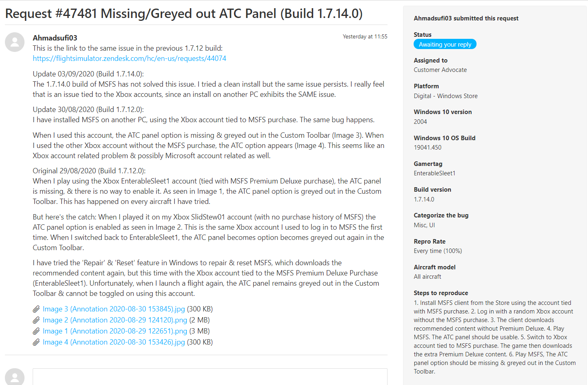Click the paperclip icon beside Image 1
The image size is (588, 385).
36,331
